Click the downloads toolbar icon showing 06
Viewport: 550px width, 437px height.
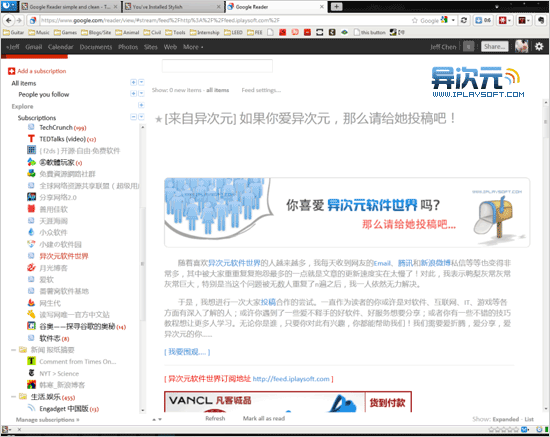483,20
